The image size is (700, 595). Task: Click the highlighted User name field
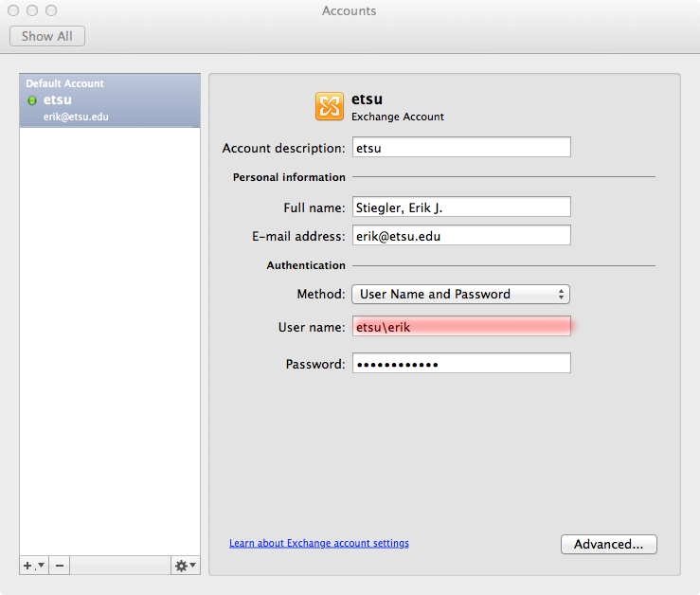click(x=461, y=327)
